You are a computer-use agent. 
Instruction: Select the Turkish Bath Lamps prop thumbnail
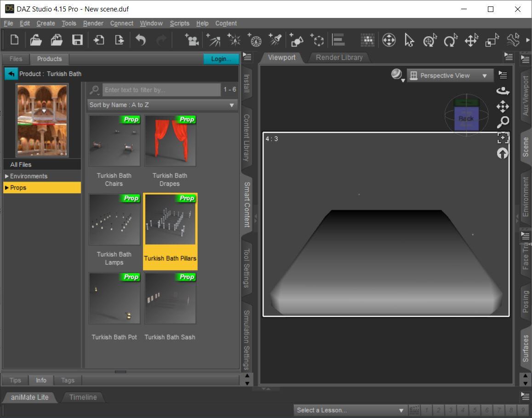pyautogui.click(x=114, y=219)
